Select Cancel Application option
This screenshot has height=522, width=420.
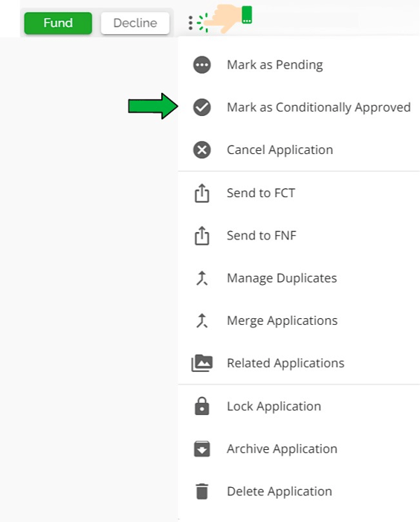299,149
